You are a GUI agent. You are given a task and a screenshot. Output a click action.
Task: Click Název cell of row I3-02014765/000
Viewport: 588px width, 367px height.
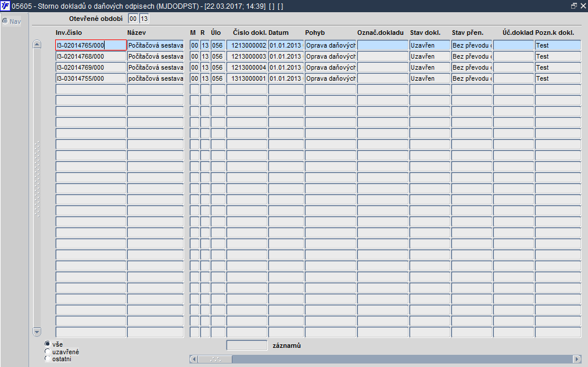(x=156, y=45)
